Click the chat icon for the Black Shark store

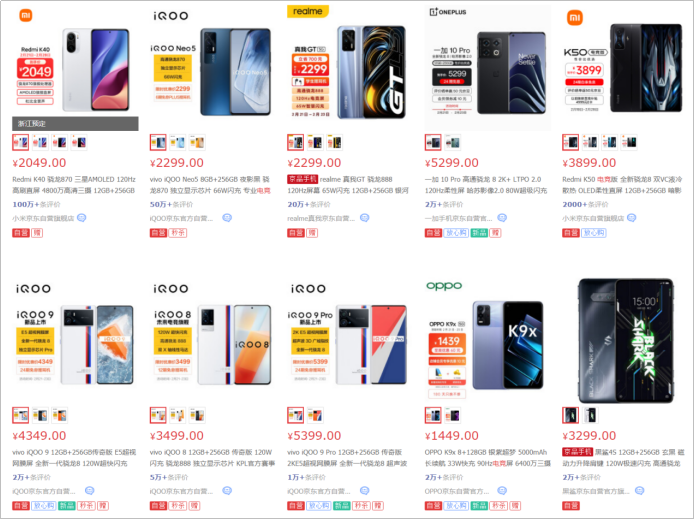(x=639, y=491)
